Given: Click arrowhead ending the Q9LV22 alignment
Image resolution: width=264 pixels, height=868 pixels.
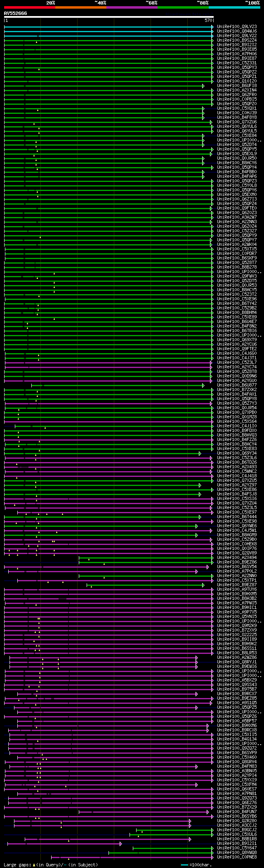Looking at the screenshot, I should coord(212,36).
